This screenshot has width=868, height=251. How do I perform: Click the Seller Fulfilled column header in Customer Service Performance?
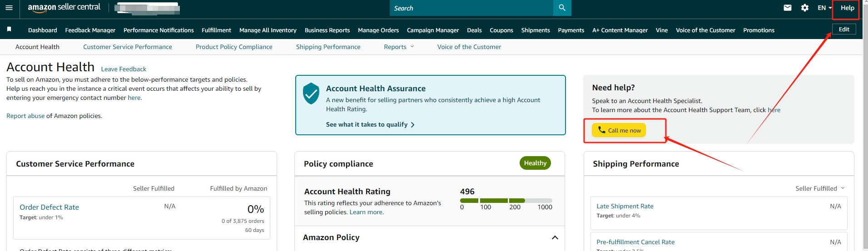[x=154, y=188]
